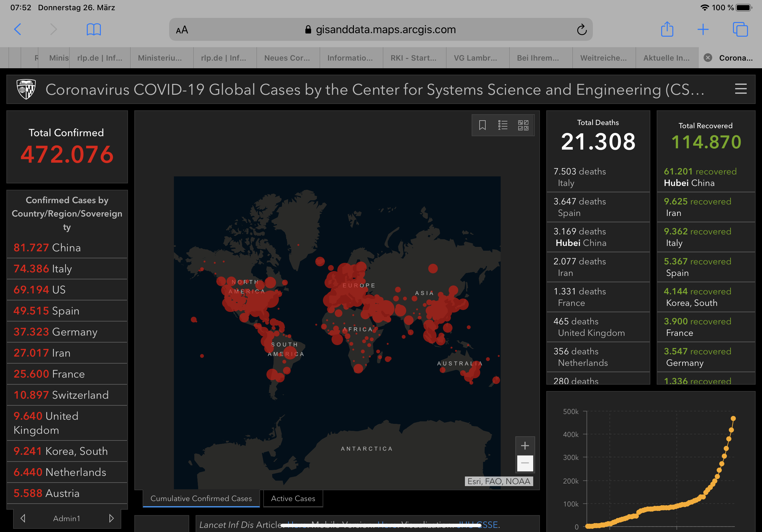The height and width of the screenshot is (532, 762).
Task: Reload the page with refresh icon
Action: 581,30
